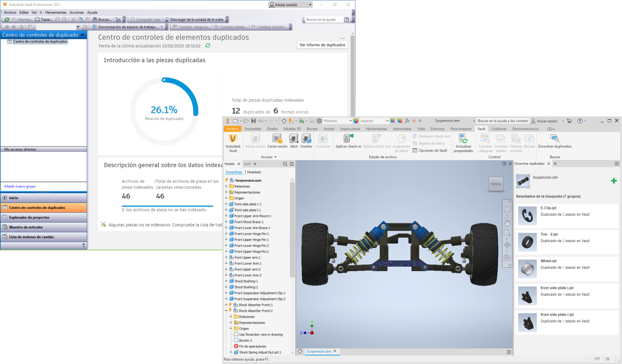Open the Archivo menu in Vault
Viewport: 622px width, 364px height.
click(x=10, y=12)
